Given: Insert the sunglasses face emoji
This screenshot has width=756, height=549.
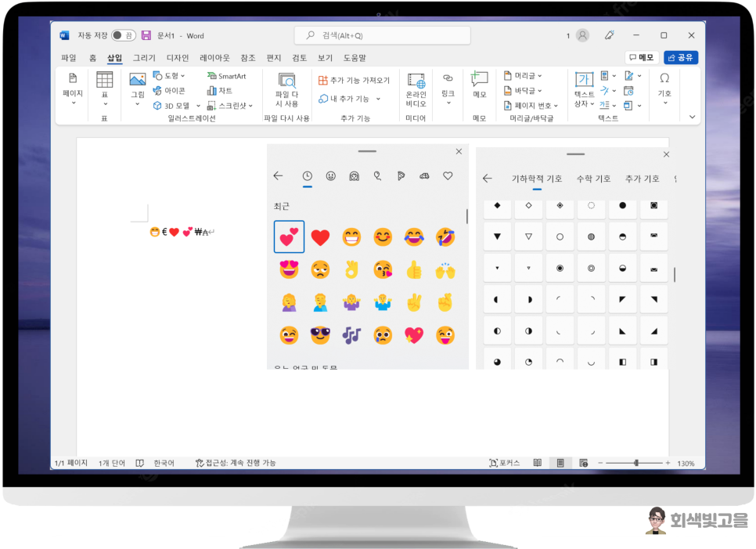Looking at the screenshot, I should (320, 334).
